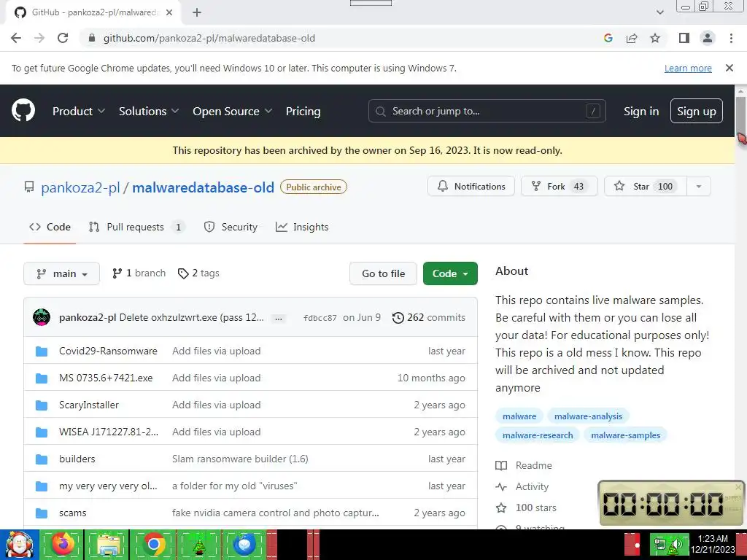Click the tag icon beside 2 tags
The width and height of the screenshot is (747, 560).
click(x=183, y=273)
